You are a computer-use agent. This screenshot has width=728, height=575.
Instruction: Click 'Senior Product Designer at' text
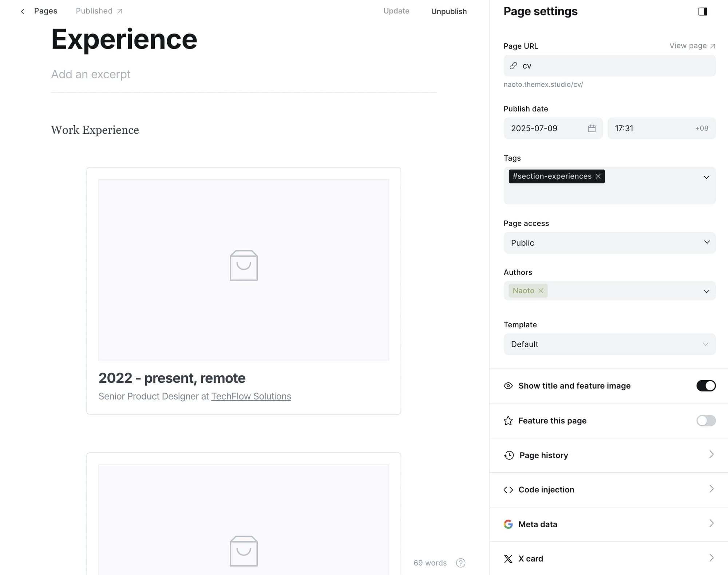154,396
